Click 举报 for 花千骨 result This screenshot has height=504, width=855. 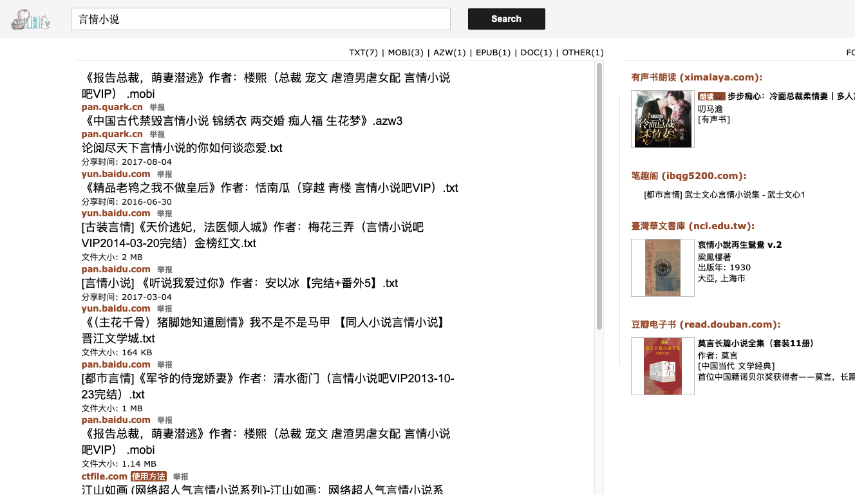pos(165,365)
